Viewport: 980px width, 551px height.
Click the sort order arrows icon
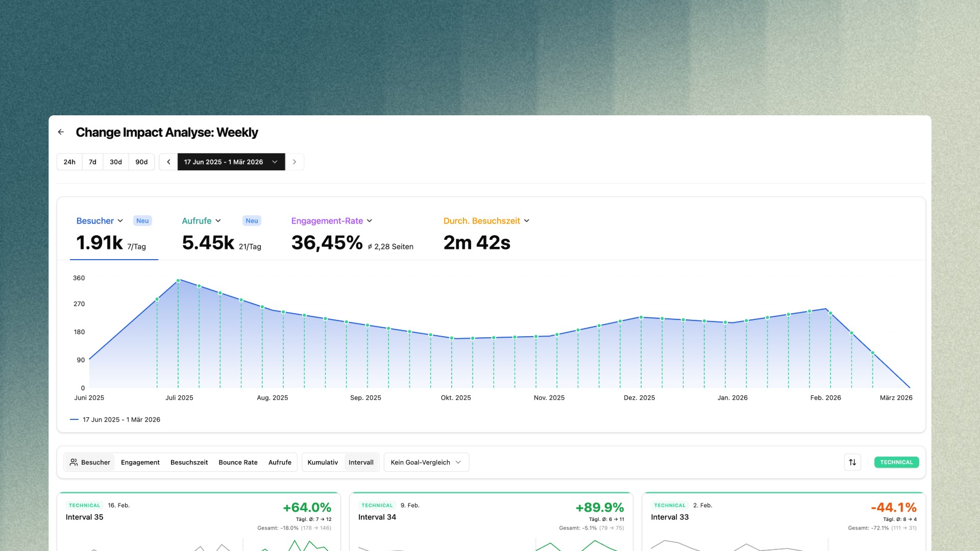click(852, 462)
